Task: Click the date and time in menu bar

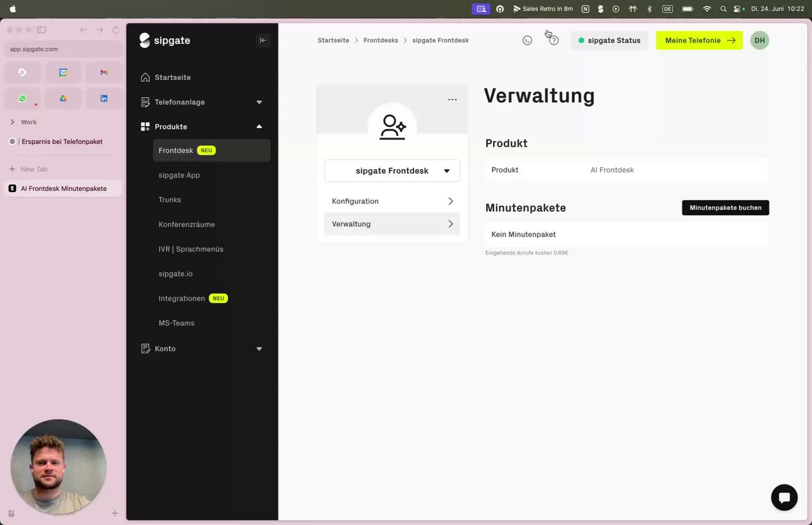Action: pos(777,9)
